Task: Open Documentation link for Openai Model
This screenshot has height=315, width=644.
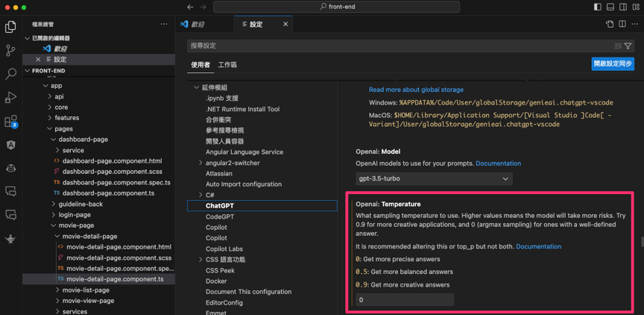Action: (x=498, y=163)
